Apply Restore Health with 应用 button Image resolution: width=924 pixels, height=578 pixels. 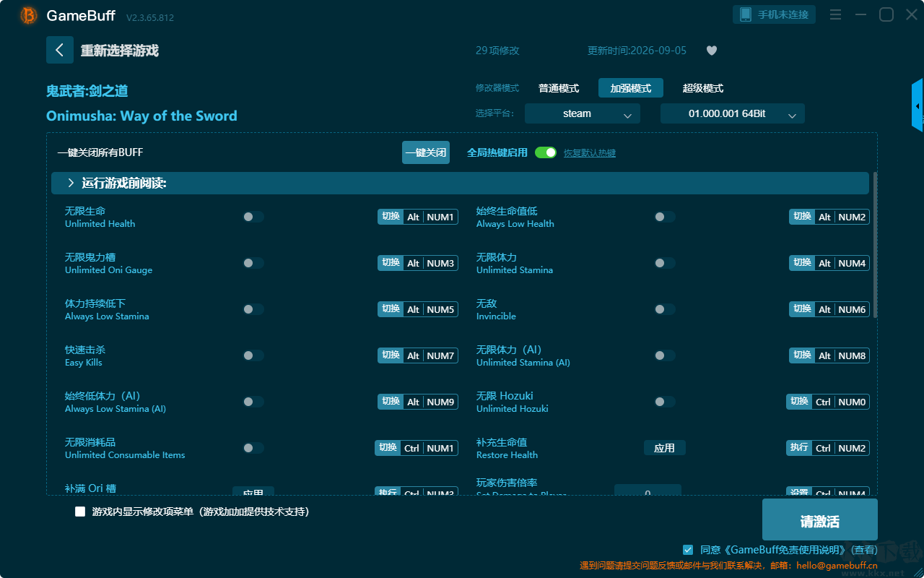pos(665,448)
